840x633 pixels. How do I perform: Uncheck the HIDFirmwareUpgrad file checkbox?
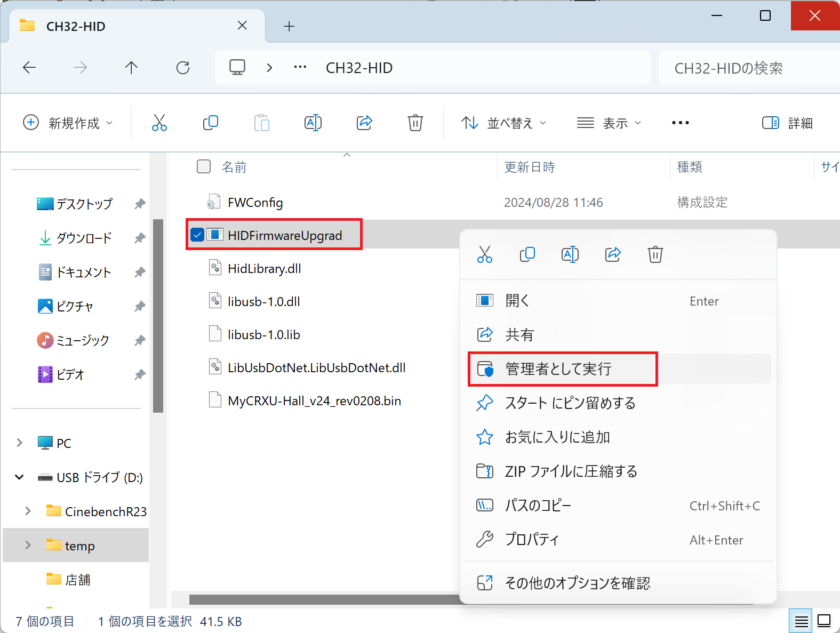pyautogui.click(x=197, y=235)
